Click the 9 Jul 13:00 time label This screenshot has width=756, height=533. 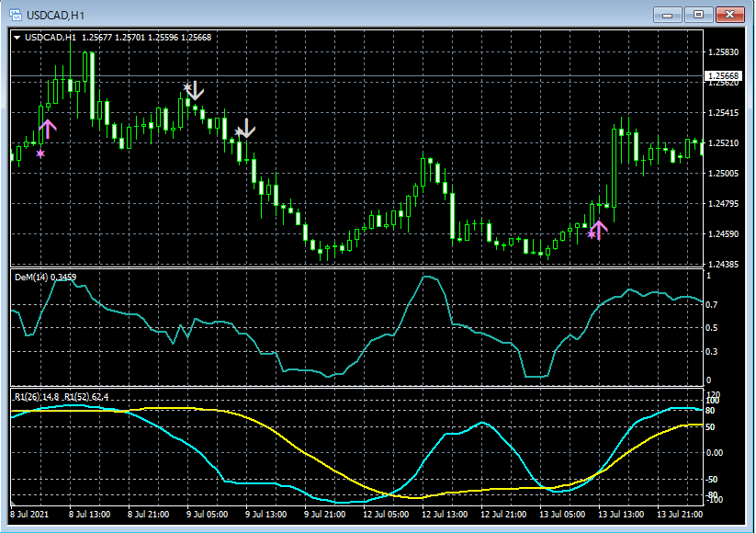pos(265,515)
